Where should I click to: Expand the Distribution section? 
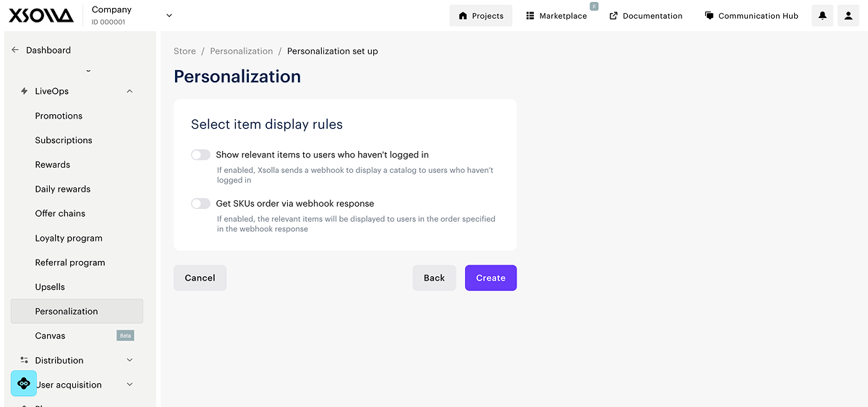click(130, 360)
